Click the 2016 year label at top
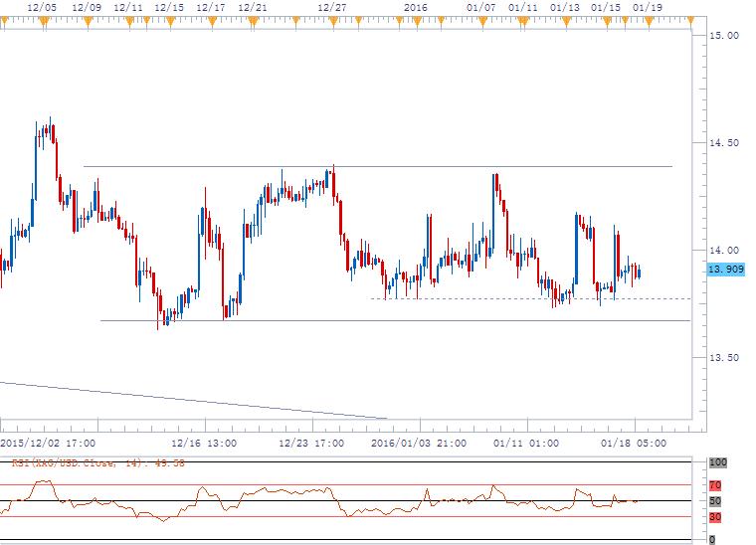Image resolution: width=756 pixels, height=545 pixels. (416, 7)
